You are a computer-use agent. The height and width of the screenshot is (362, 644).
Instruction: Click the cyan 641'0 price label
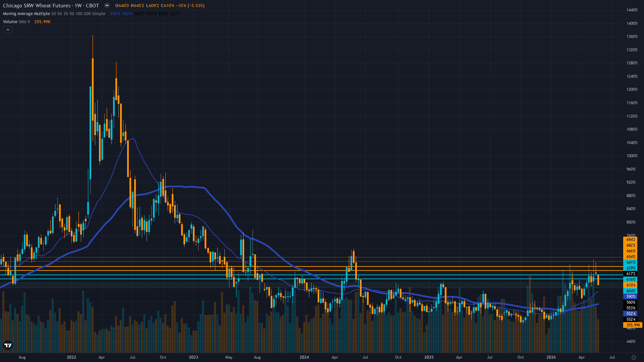630,262
